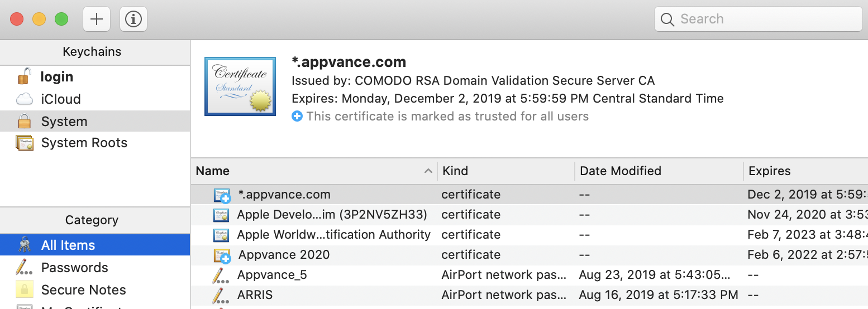Screen dimensions: 868x309
Task: Click the Aug 16, 2019 date modified cell
Action: pyautogui.click(x=659, y=295)
